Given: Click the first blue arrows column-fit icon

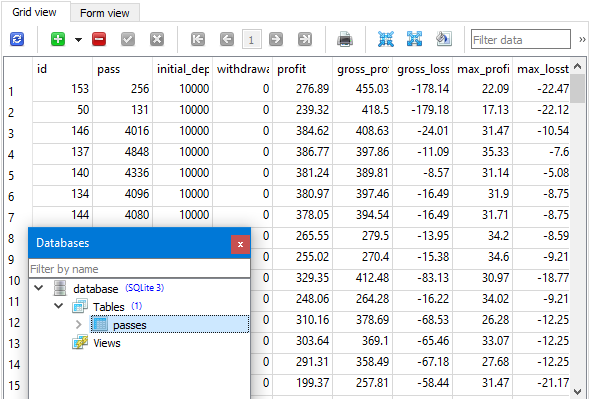Looking at the screenshot, I should (x=386, y=39).
